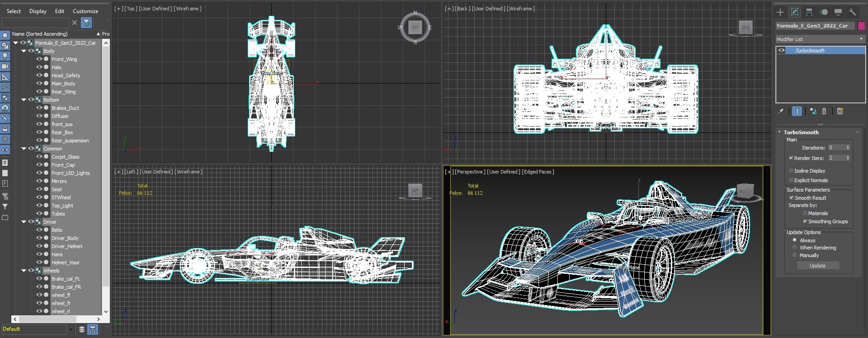
Task: Click the Top viewport ViewCube
Action: click(415, 28)
